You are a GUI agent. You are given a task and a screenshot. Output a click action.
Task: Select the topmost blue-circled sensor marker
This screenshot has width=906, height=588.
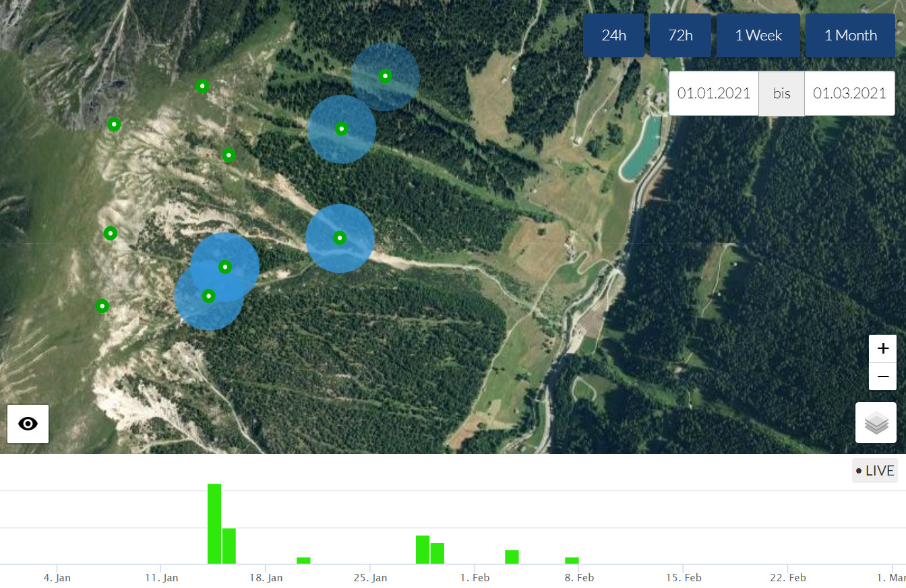(x=385, y=76)
